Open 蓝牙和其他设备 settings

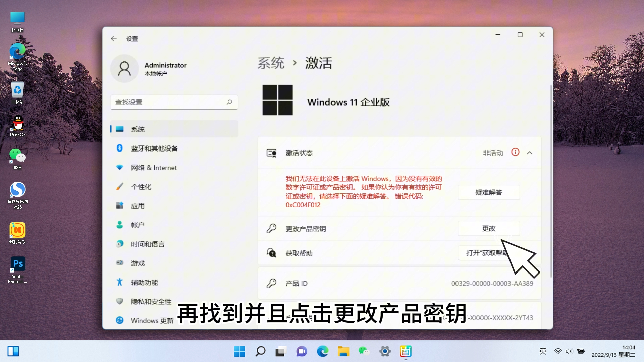pos(174,148)
